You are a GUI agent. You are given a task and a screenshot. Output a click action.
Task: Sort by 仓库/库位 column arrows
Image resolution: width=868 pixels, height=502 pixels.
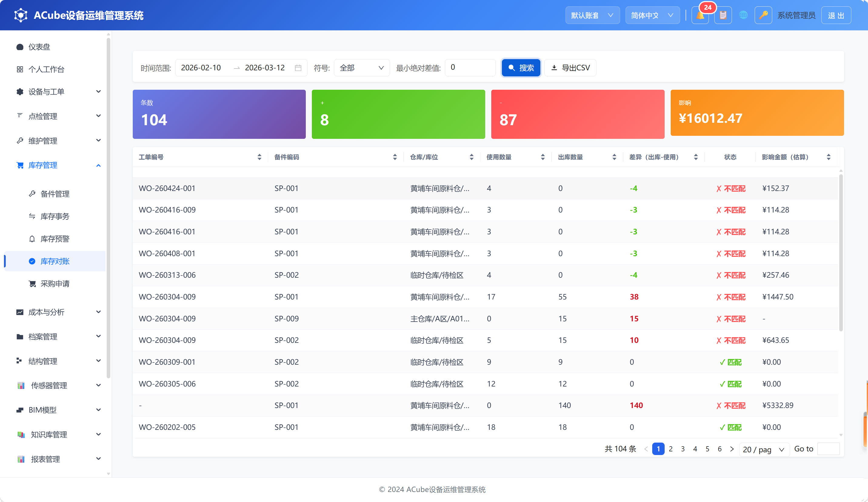click(x=472, y=157)
